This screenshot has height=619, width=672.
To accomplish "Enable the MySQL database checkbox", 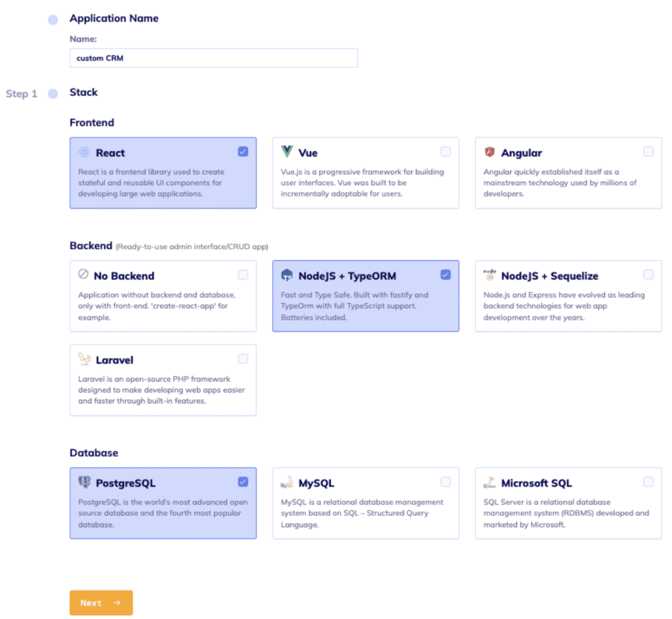I will [x=446, y=482].
